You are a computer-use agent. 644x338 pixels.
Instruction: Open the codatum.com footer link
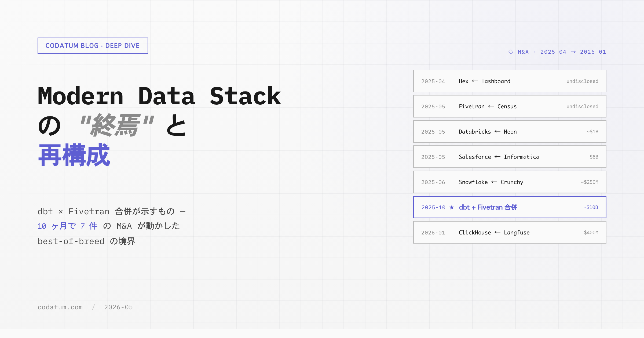pyautogui.click(x=60, y=307)
